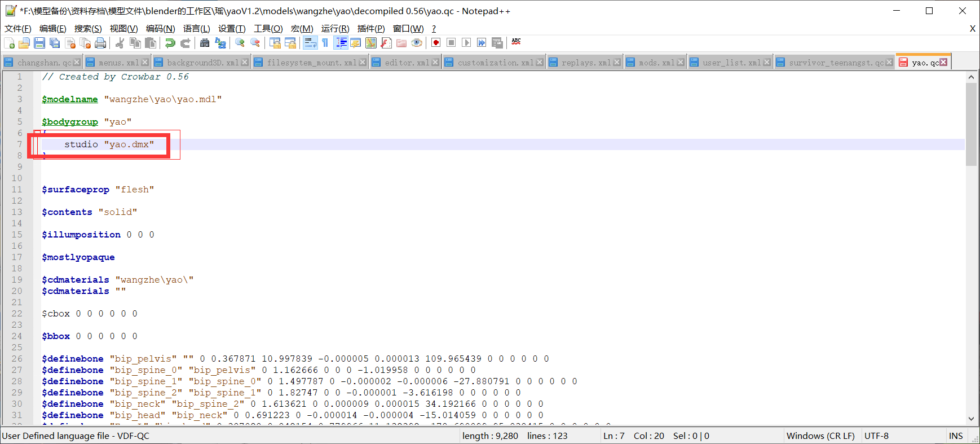Paste clipboard using the Paste icon

(151, 43)
